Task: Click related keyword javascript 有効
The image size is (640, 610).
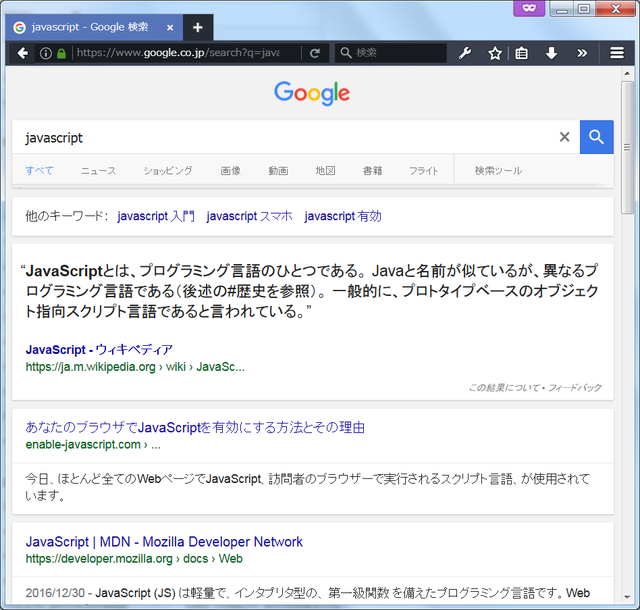Action: (343, 216)
